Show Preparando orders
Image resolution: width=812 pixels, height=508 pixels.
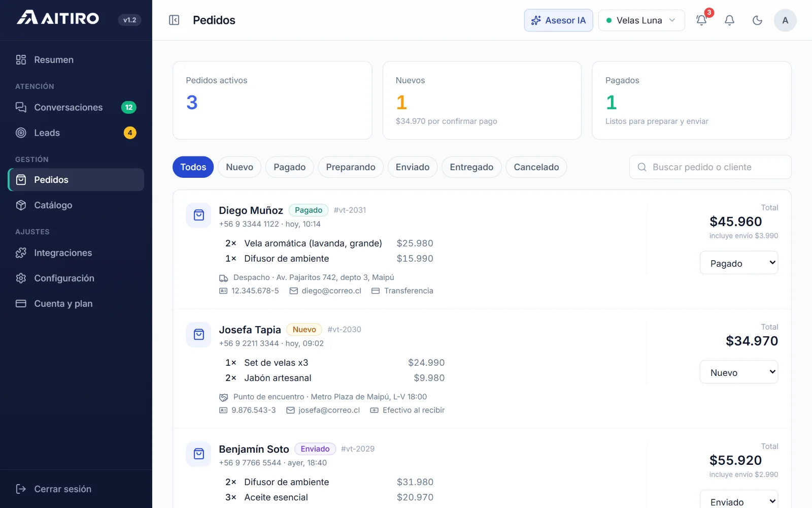tap(351, 167)
